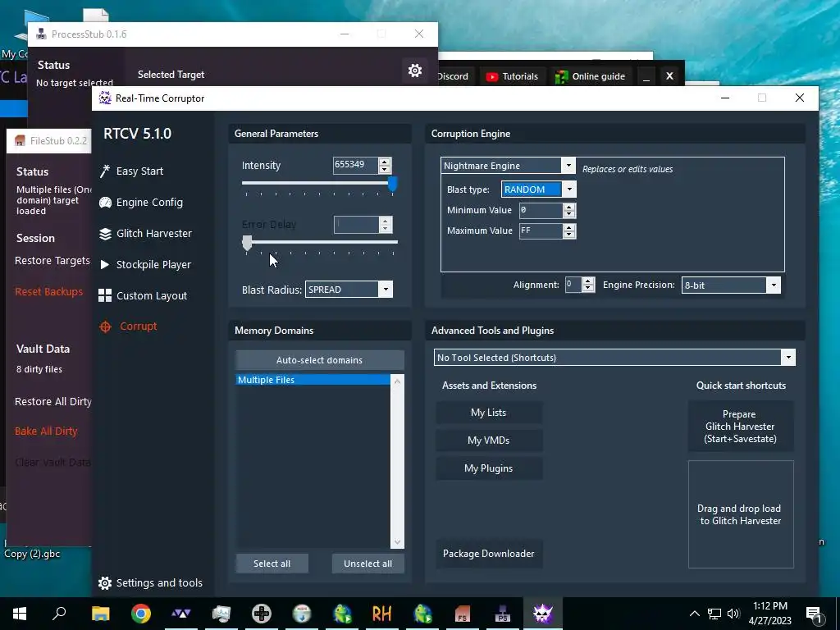The width and height of the screenshot is (840, 630).
Task: Click the Intensity slider handle
Action: tap(393, 185)
